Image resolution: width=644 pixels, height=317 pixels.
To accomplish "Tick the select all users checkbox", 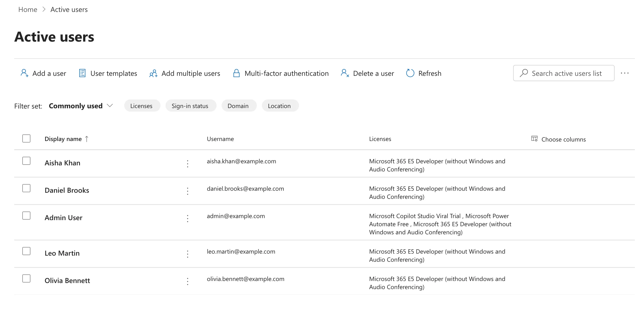I will pyautogui.click(x=26, y=138).
